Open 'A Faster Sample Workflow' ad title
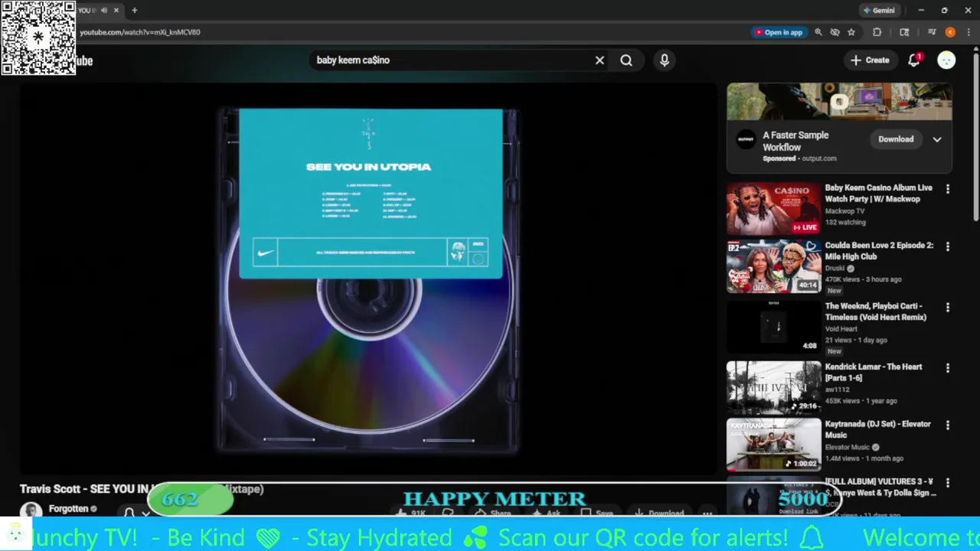This screenshot has height=551, width=980. point(795,142)
